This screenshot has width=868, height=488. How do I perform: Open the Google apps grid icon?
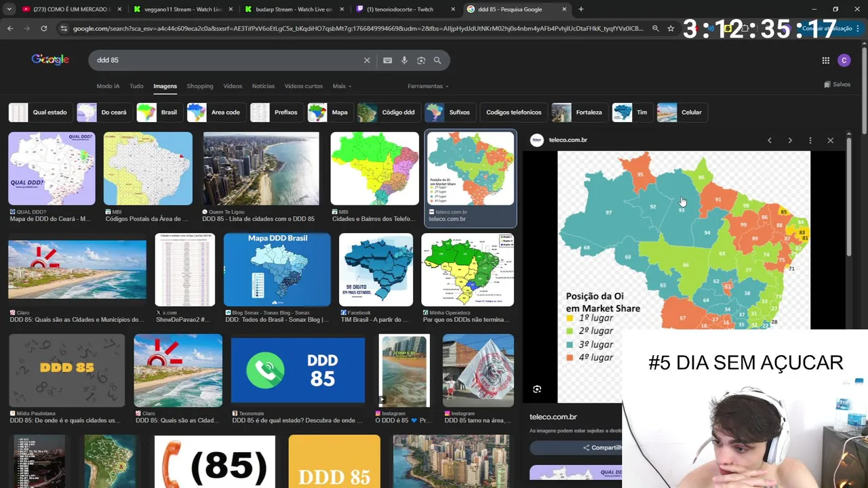click(825, 60)
